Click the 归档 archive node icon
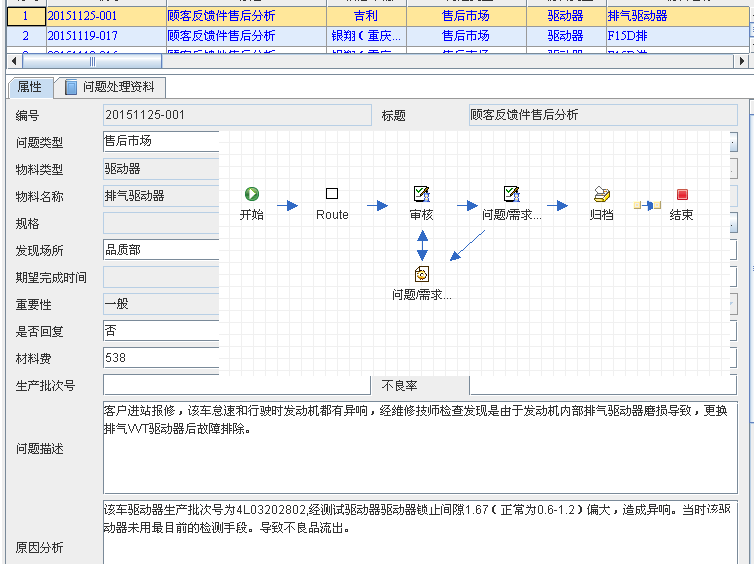This screenshot has height=564, width=754. pos(602,194)
